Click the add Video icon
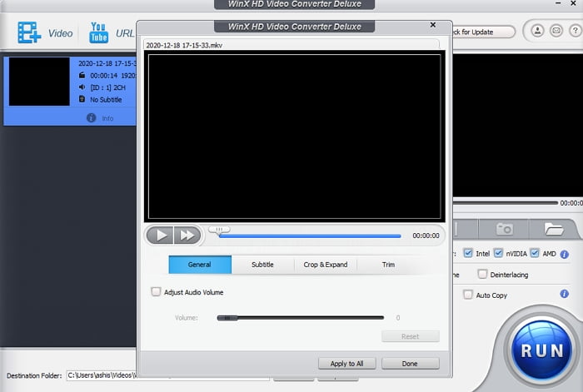This screenshot has width=583, height=392. click(29, 32)
